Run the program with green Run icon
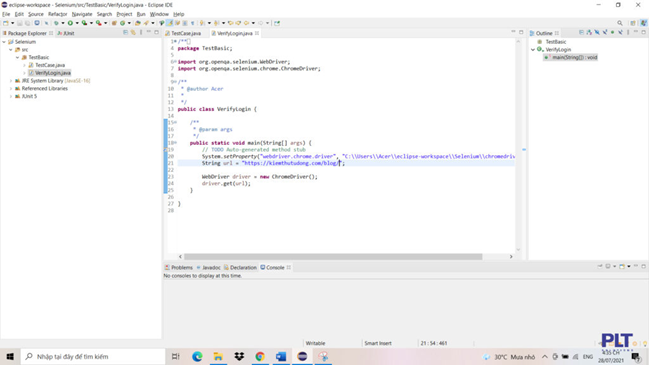This screenshot has width=649, height=365. point(70,23)
